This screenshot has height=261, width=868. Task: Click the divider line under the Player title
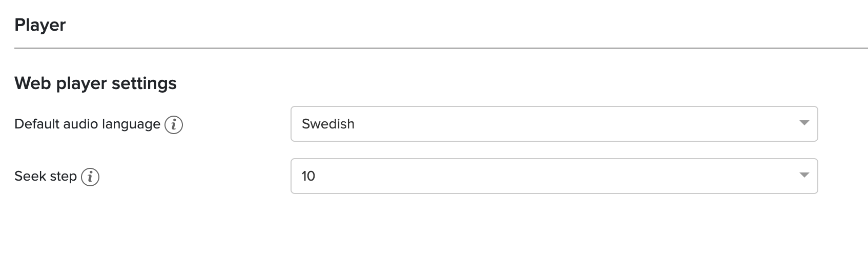441,48
